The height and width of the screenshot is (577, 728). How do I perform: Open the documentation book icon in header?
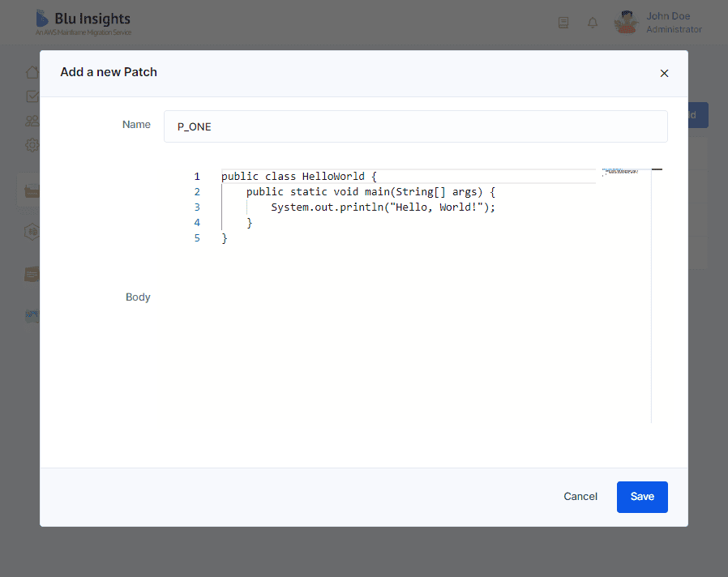pos(563,23)
